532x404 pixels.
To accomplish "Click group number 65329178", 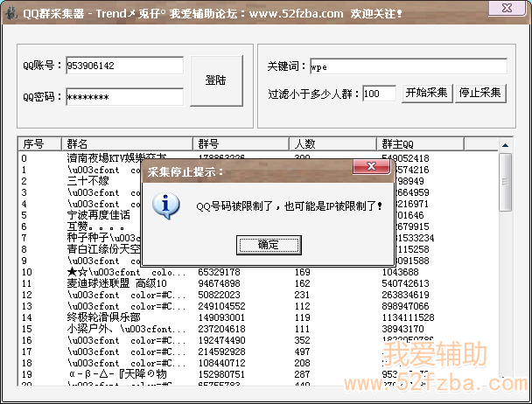I will point(219,272).
